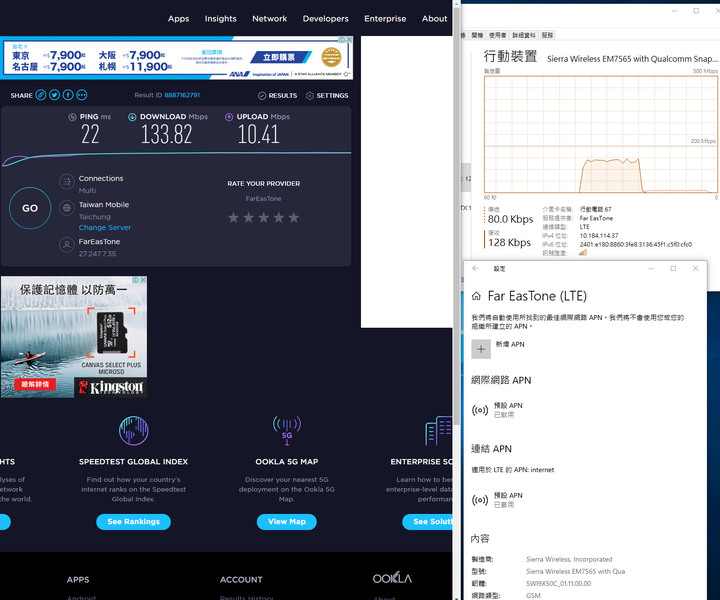Screen dimensions: 720x600
Task: Share result via Twitter icon
Action: pos(55,95)
